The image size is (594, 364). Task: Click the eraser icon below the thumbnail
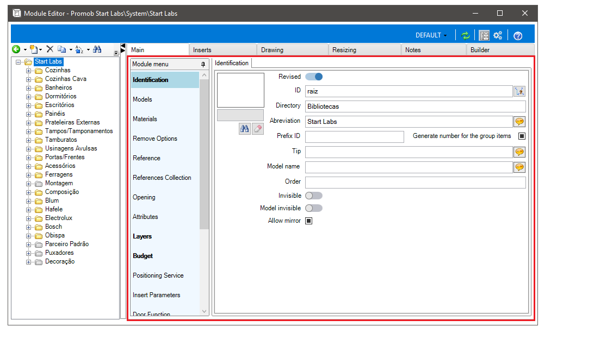tap(258, 129)
